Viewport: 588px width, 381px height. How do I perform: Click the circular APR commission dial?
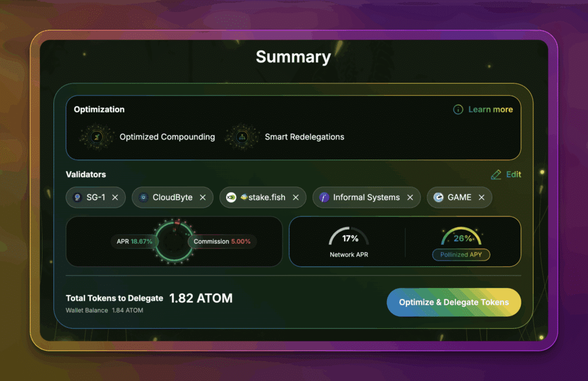pyautogui.click(x=173, y=242)
